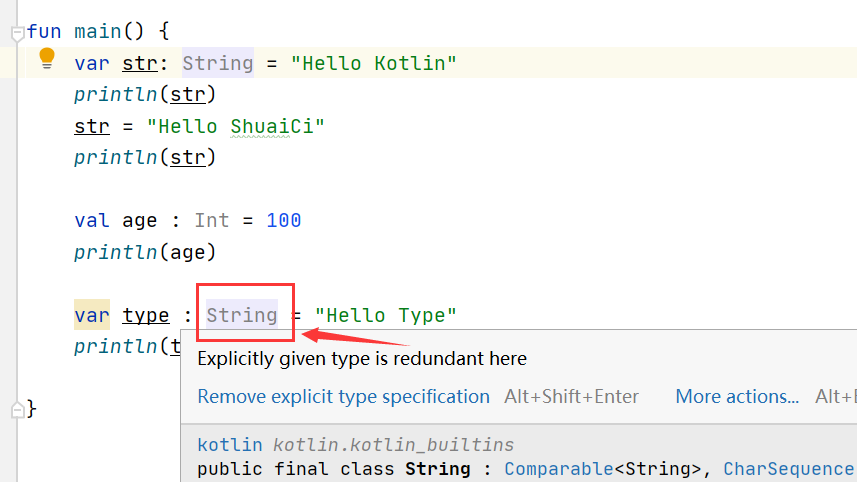Image resolution: width=857 pixels, height=482 pixels.
Task: Open the CharSequence link in documentation popup
Action: tap(788, 469)
